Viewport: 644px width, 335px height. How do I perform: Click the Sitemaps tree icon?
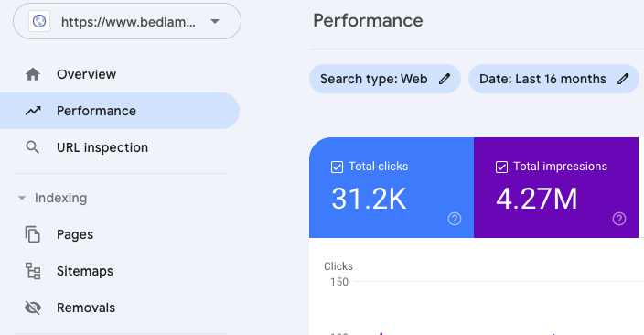33,271
